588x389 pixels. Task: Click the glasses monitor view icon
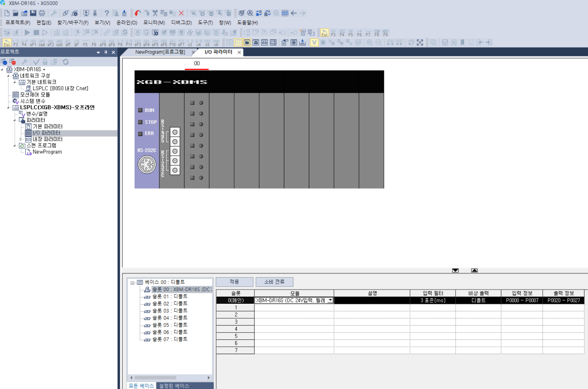coord(265,42)
